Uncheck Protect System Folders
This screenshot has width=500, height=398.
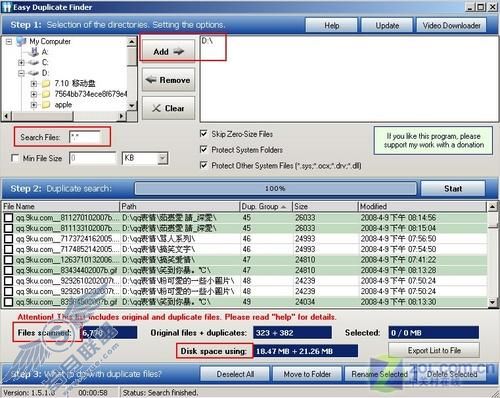click(x=203, y=149)
